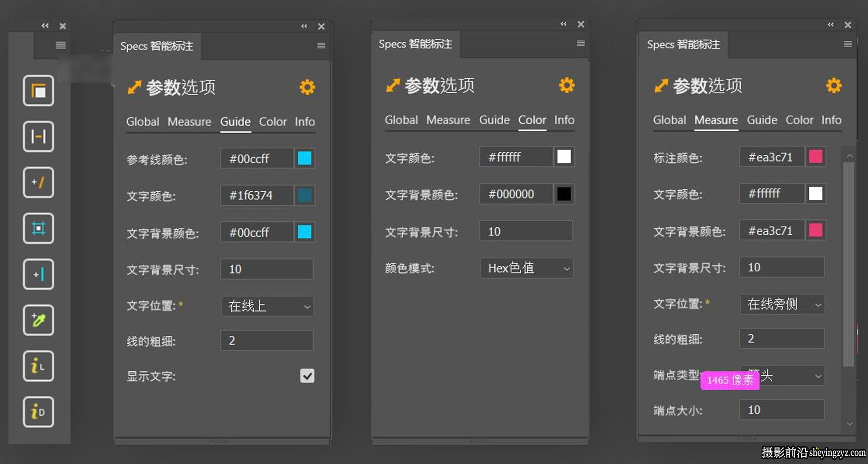The width and height of the screenshot is (868, 464).
Task: Open the Color panel hamburger menu
Action: 580,44
